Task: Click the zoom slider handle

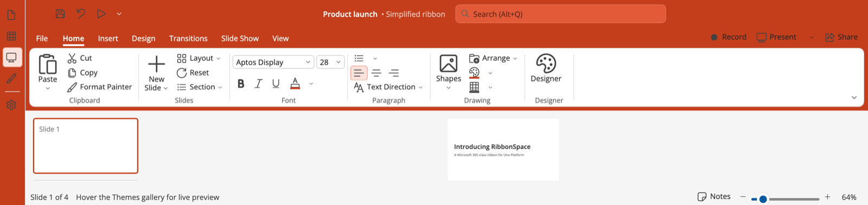Action: tap(763, 199)
